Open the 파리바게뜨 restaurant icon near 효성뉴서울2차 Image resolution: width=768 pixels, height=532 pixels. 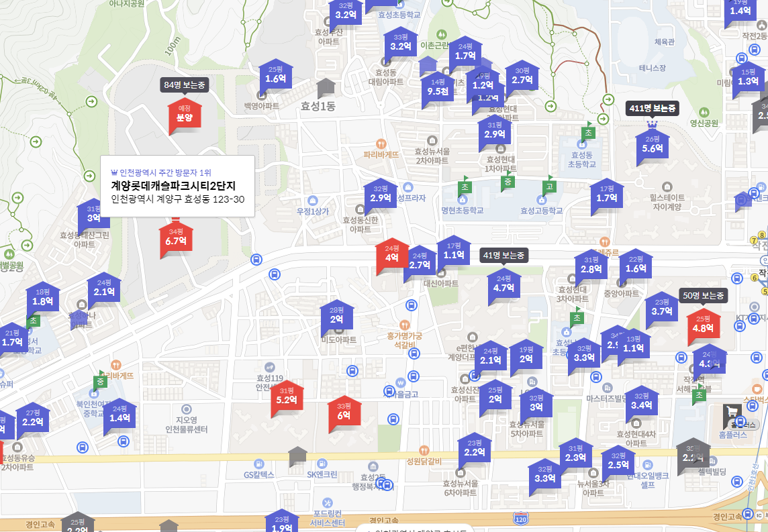pos(381,144)
